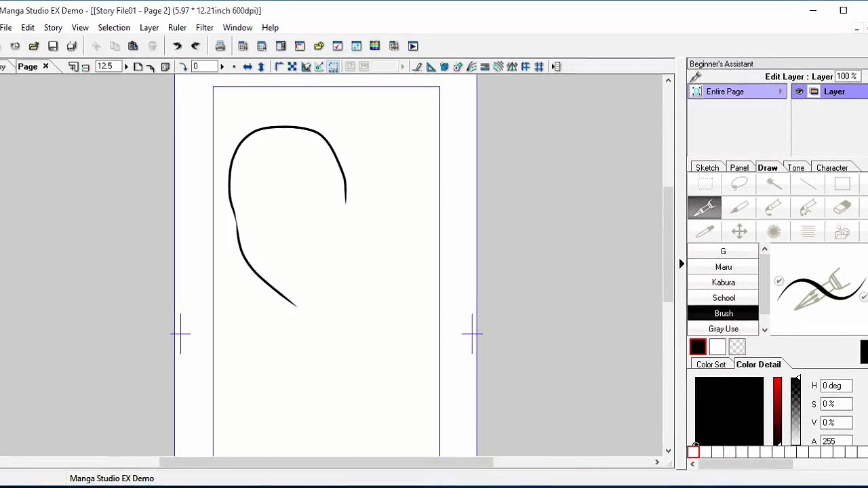Select the Entire Page option
Viewport: 868px width, 488px height.
(x=737, y=91)
